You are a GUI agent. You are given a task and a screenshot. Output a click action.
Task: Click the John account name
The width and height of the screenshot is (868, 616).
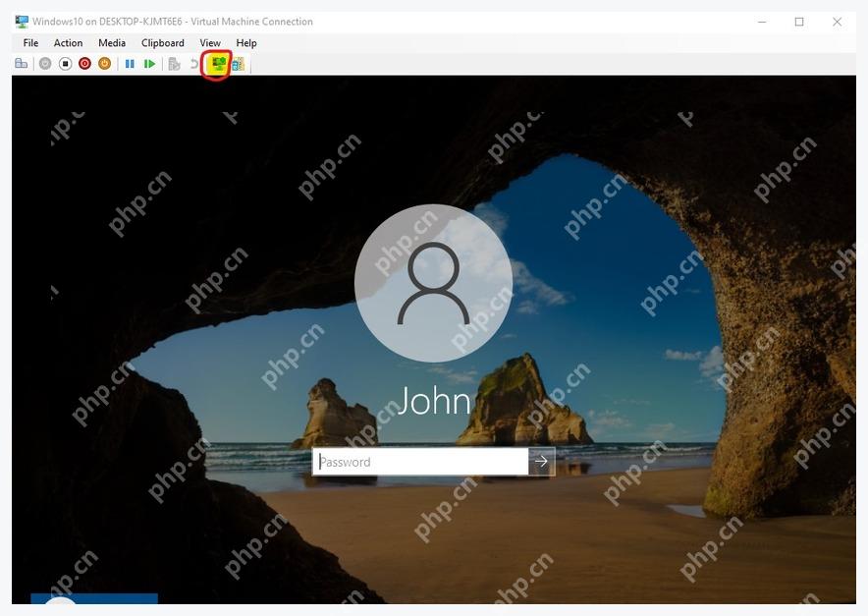(433, 401)
